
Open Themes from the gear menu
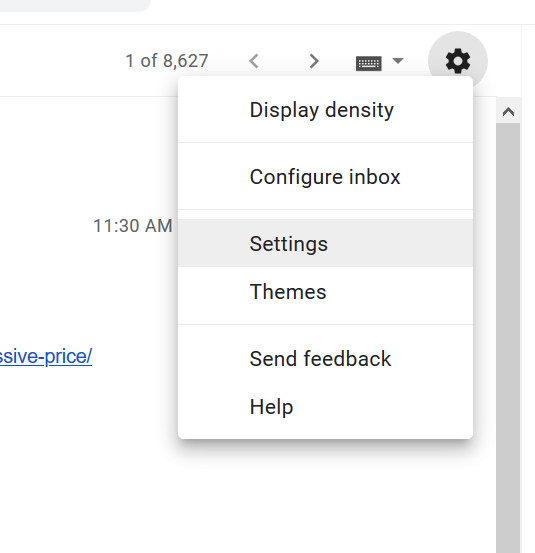click(x=325, y=292)
